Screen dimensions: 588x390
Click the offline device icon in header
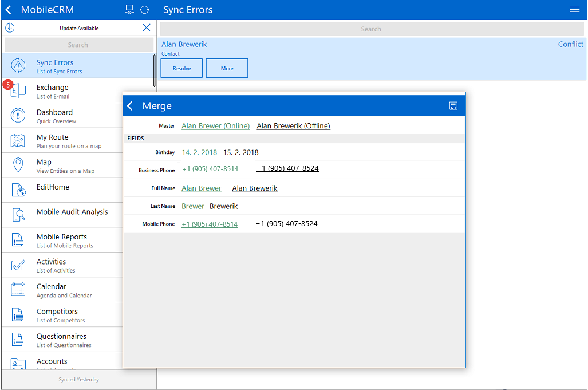click(x=129, y=10)
